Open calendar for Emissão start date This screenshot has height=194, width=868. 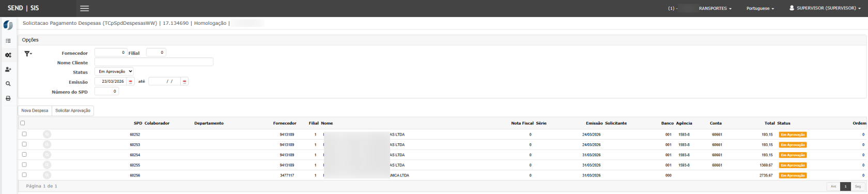tap(131, 82)
